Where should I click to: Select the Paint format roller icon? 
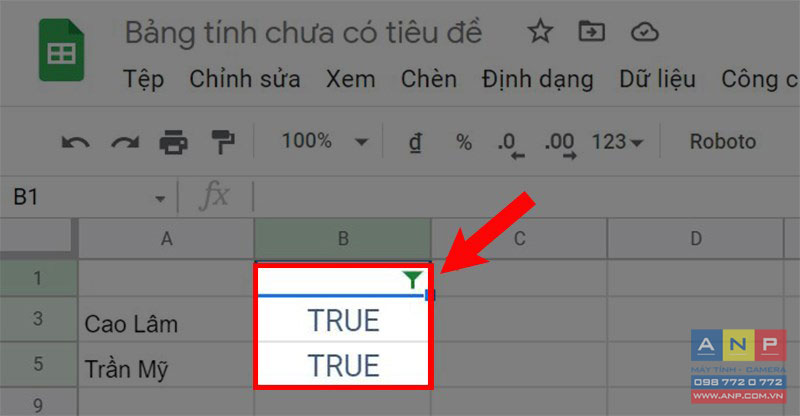222,142
